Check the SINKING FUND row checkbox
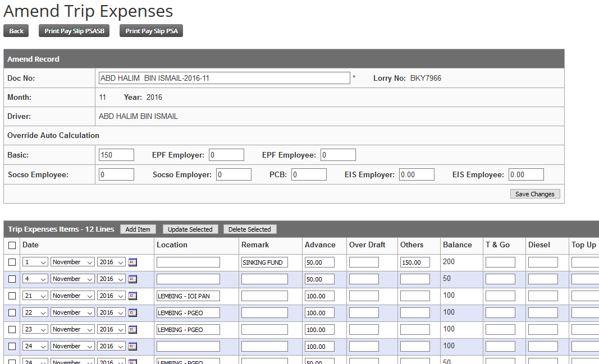The image size is (599, 364). [12, 262]
